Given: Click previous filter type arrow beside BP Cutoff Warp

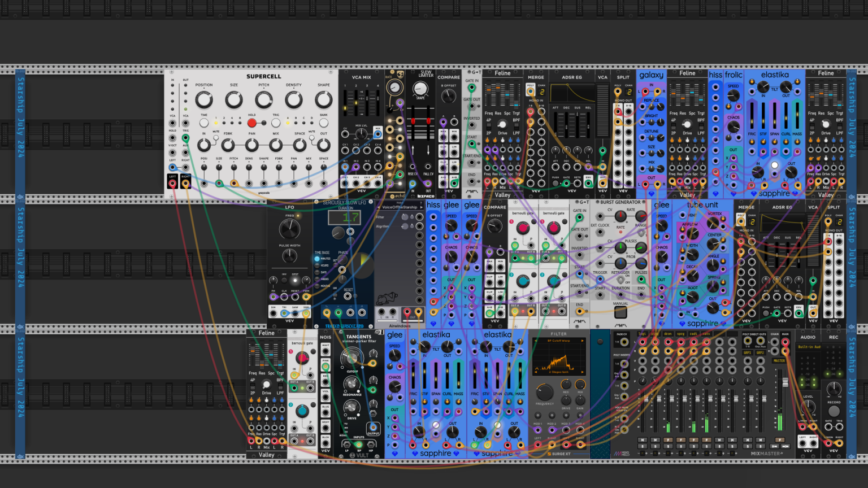Looking at the screenshot, I should pyautogui.click(x=535, y=341).
